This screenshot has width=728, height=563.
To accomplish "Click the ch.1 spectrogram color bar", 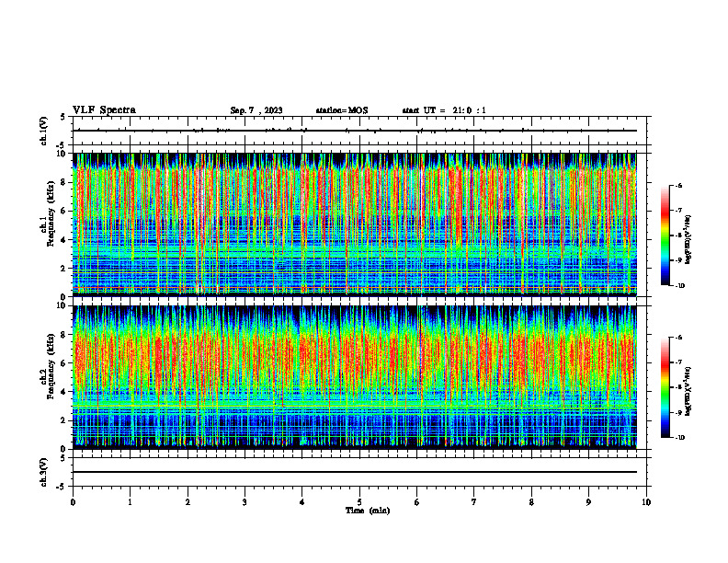I will pos(665,236).
